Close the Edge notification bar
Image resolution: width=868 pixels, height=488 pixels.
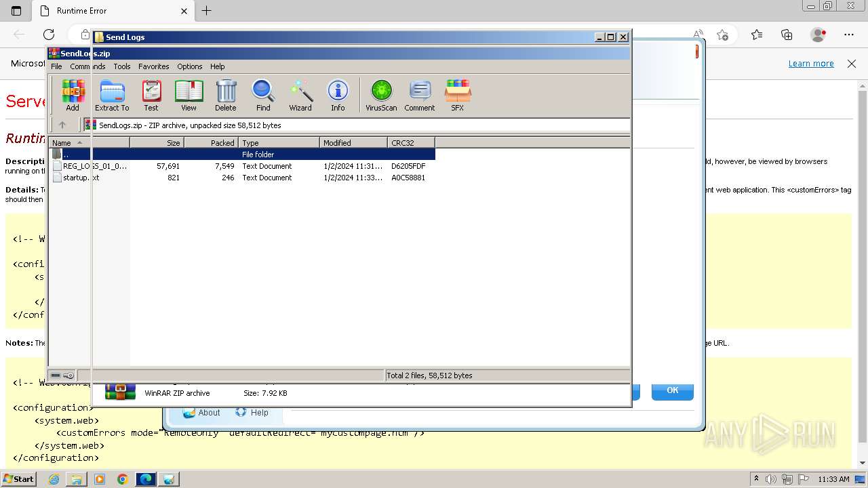852,64
